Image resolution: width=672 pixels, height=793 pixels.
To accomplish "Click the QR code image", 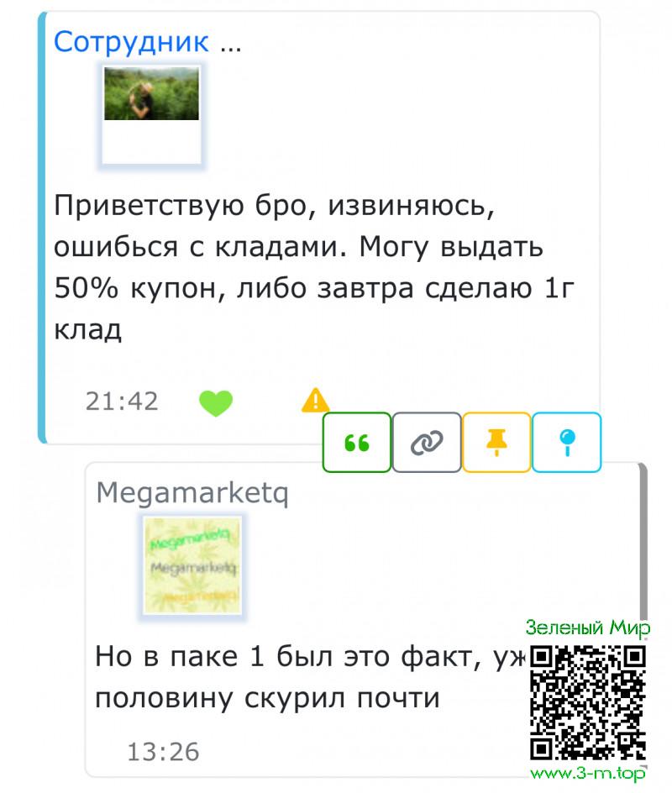I will [x=588, y=703].
